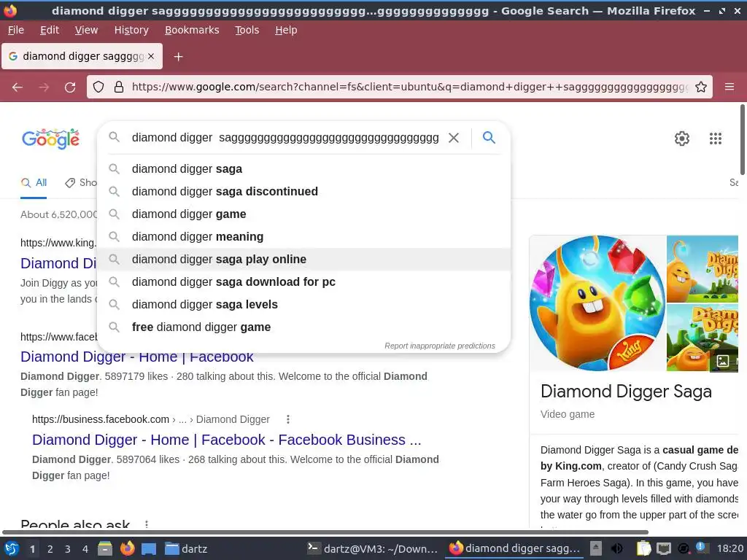Submit search with blue magnifier icon
Screen dimensions: 747x560
[x=489, y=138]
